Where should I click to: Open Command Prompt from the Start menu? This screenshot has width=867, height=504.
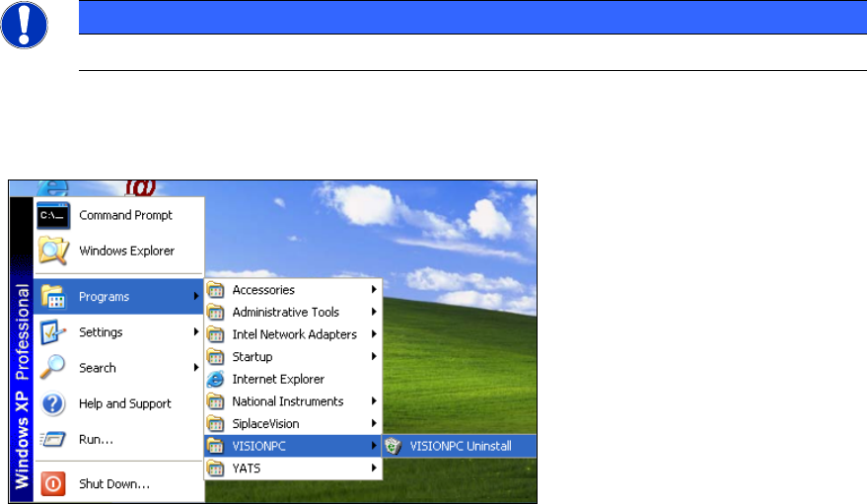(x=119, y=216)
